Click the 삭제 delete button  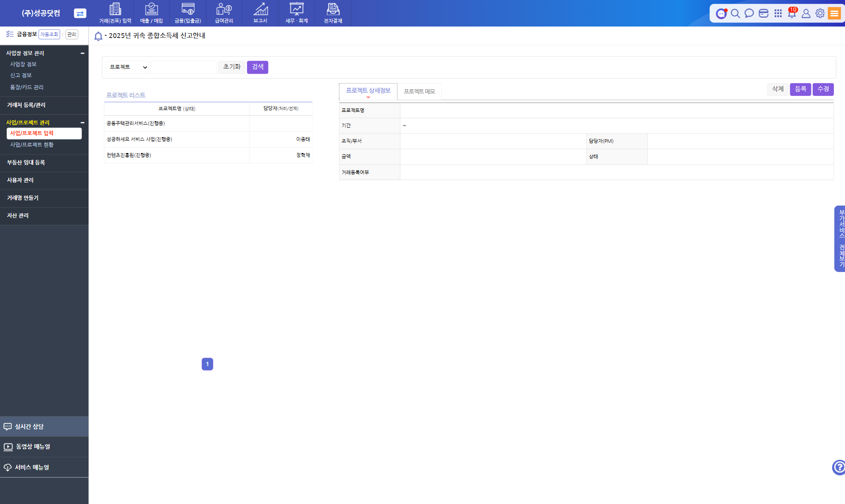(778, 89)
